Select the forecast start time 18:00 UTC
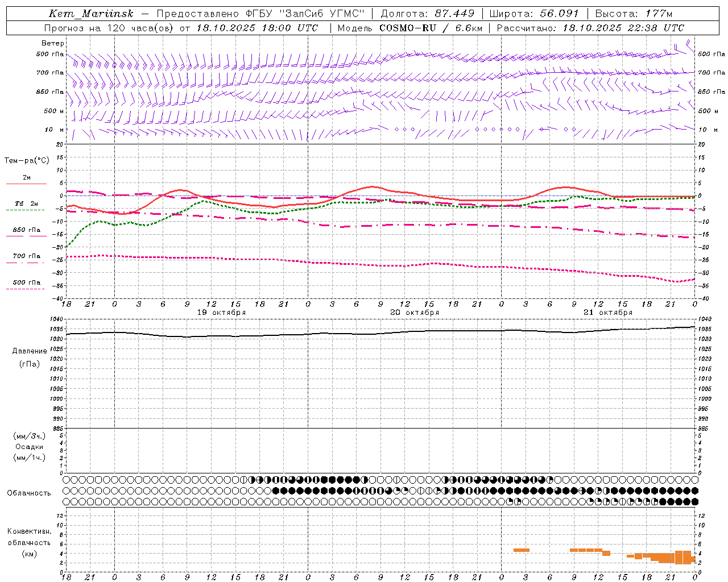Image resolution: width=728 pixels, height=582 pixels. [x=290, y=28]
